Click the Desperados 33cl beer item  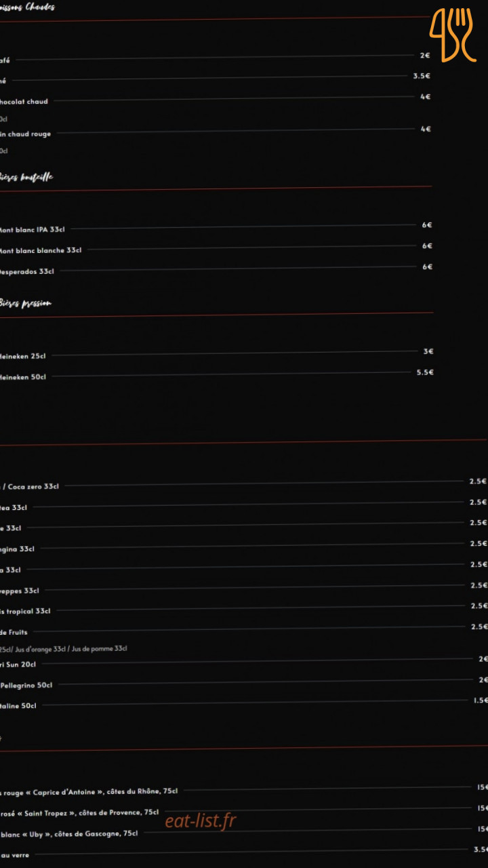tap(26, 271)
